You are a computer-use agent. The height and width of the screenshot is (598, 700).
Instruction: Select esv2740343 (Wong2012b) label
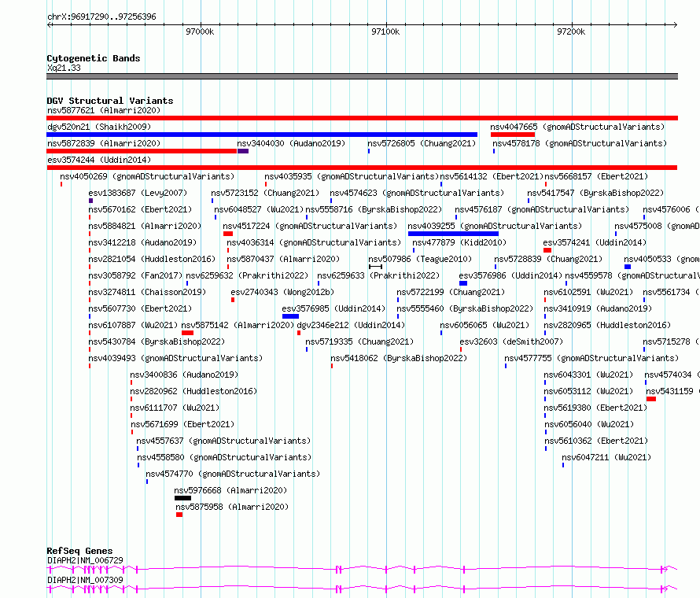tap(282, 292)
